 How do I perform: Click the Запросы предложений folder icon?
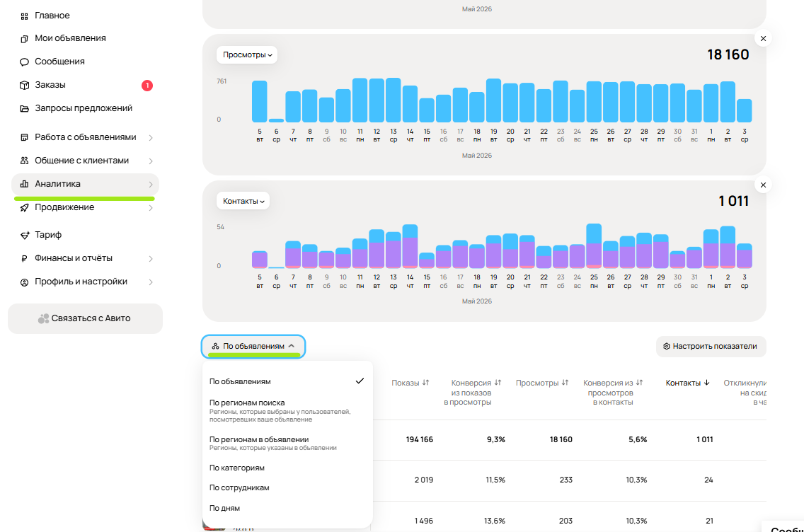coord(24,109)
